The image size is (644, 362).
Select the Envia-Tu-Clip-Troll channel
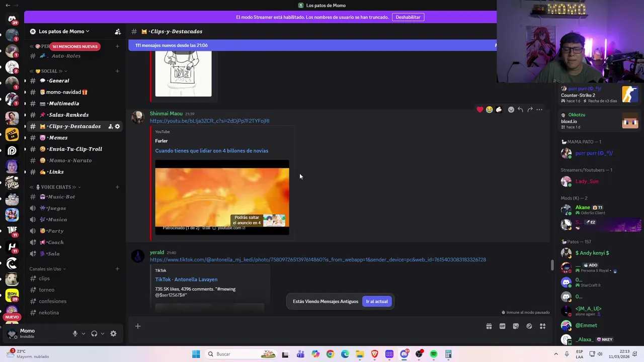(74, 149)
